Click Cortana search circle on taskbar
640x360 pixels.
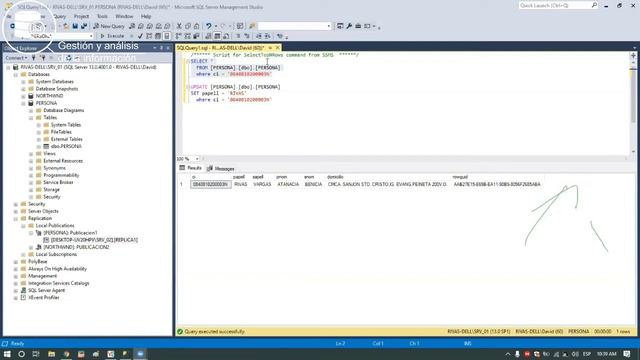click(x=21, y=354)
